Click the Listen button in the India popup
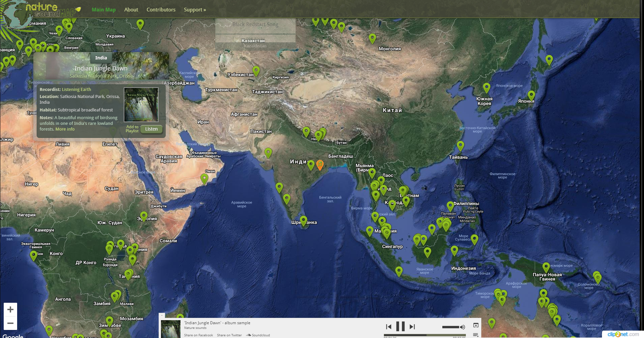Image resolution: width=644 pixels, height=338 pixels. 151,129
